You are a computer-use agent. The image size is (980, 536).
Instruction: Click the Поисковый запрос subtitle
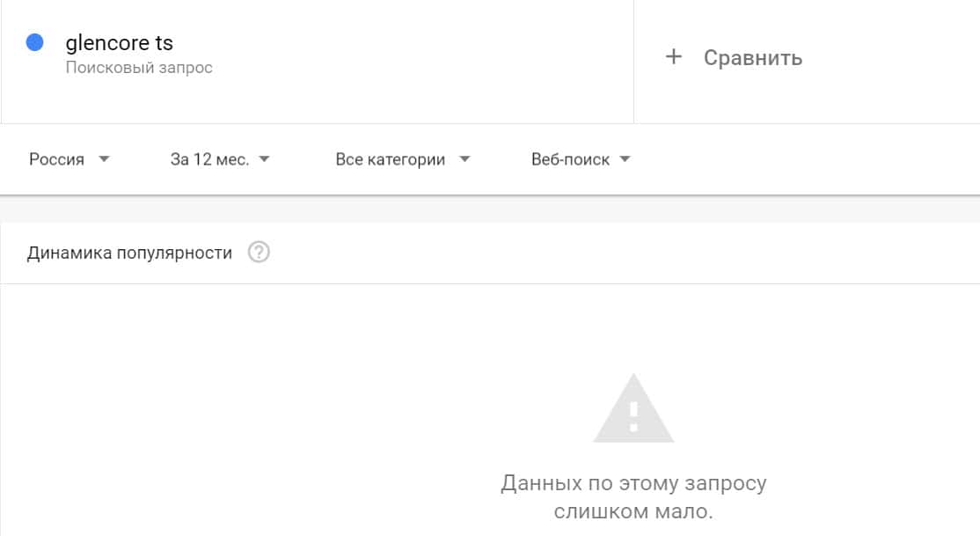pyautogui.click(x=139, y=68)
